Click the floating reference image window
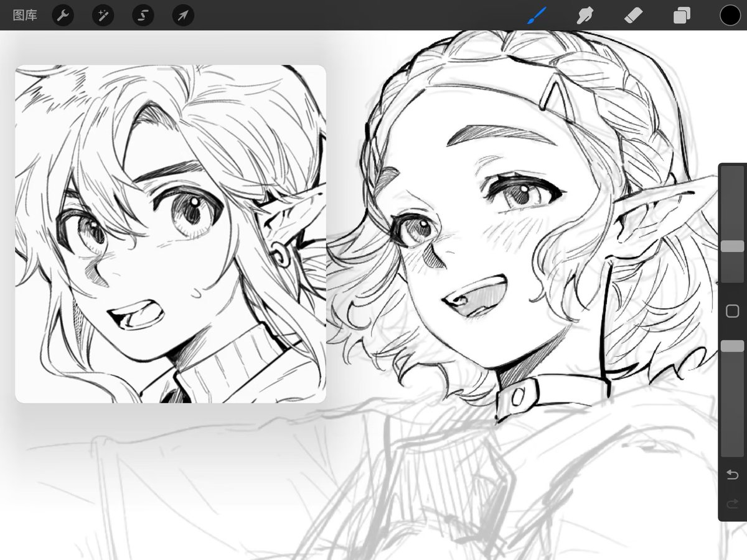Viewport: 747px width, 560px height. click(171, 234)
